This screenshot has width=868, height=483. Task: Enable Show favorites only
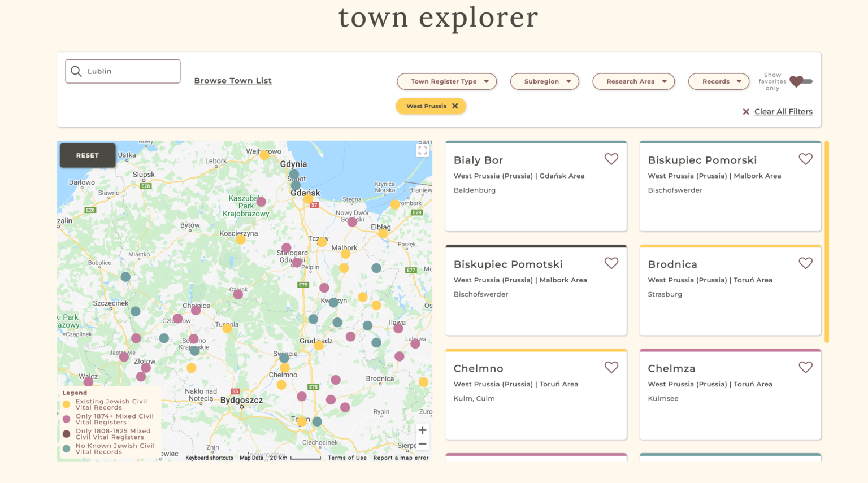click(800, 82)
